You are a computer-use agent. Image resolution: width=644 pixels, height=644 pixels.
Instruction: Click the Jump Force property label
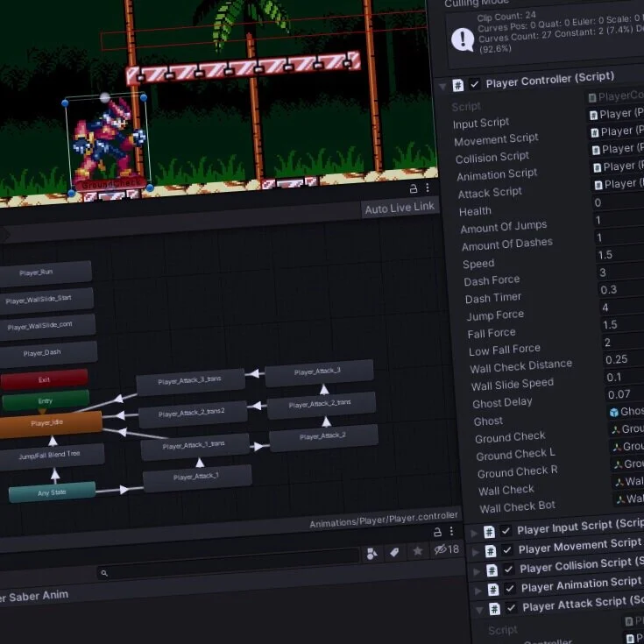495,315
